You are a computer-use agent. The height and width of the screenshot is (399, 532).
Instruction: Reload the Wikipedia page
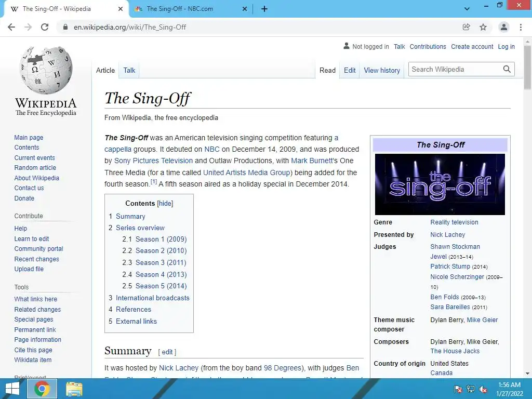click(x=45, y=27)
